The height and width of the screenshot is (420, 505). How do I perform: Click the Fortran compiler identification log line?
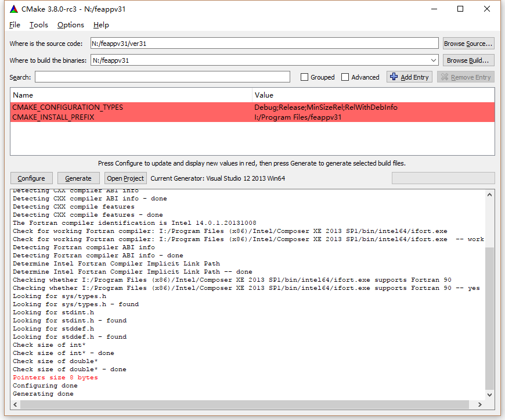[x=135, y=222]
